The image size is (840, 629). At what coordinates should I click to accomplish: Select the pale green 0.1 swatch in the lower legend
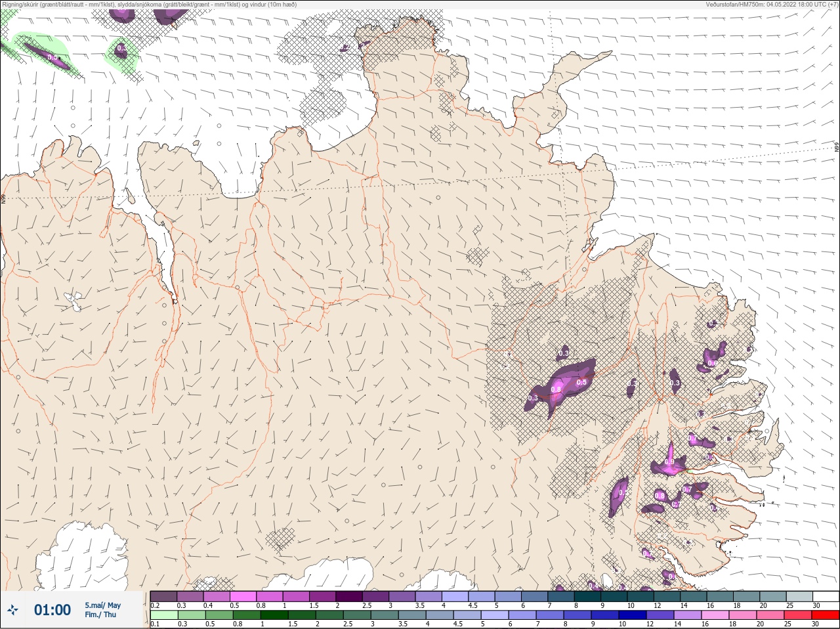[164, 615]
